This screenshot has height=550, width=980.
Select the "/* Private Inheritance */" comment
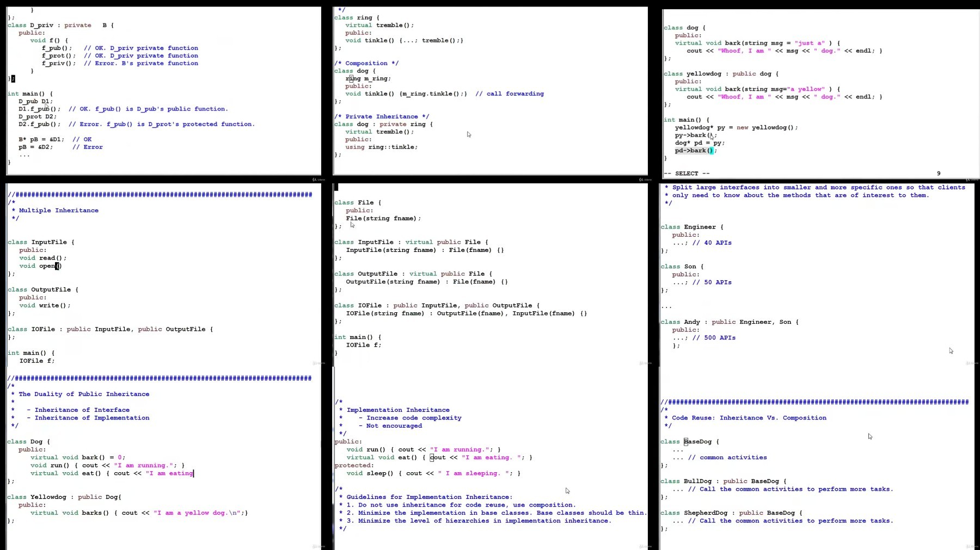pyautogui.click(x=382, y=116)
